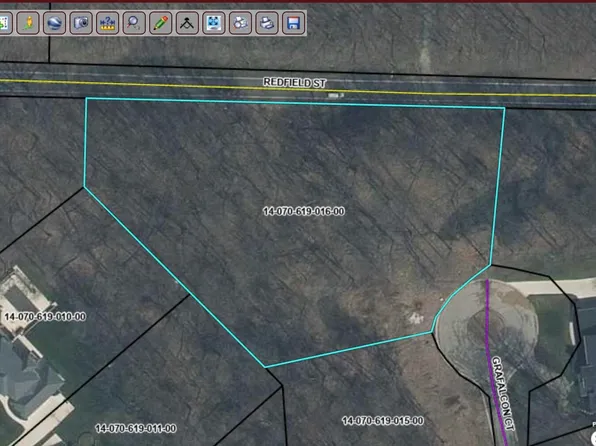
Task: Select the camera snapshot tool
Action: point(81,23)
